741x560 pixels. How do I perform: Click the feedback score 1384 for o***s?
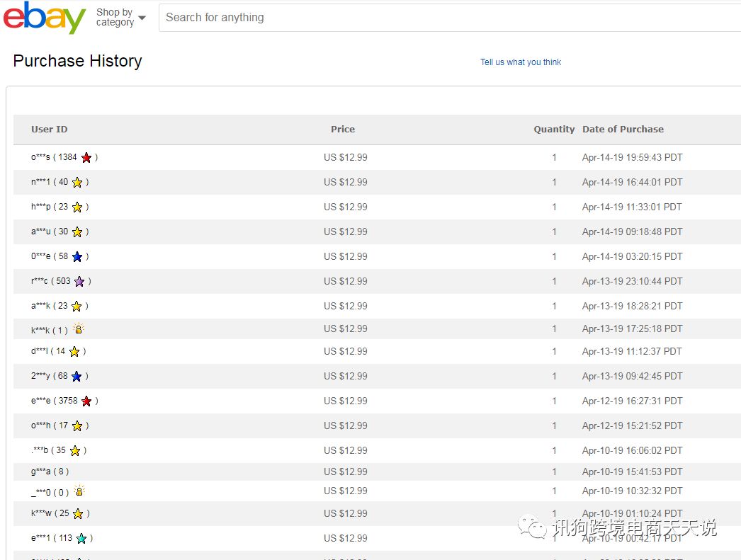click(x=68, y=157)
